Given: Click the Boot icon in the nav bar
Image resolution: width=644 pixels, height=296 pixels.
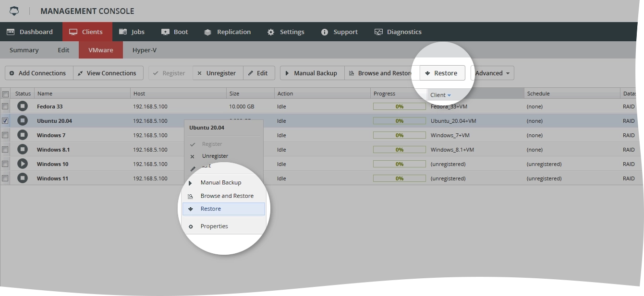Looking at the screenshot, I should [165, 32].
